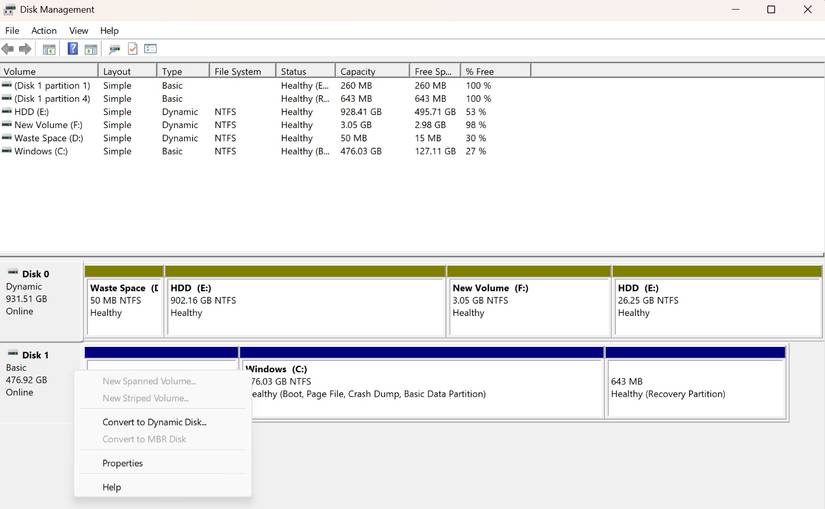Select the Waste Space 50 MB partition block
Image resolution: width=825 pixels, height=509 pixels.
coord(124,306)
